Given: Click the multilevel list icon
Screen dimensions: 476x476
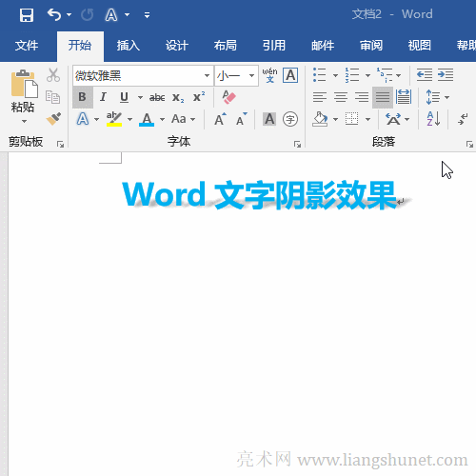Looking at the screenshot, I should 385,75.
